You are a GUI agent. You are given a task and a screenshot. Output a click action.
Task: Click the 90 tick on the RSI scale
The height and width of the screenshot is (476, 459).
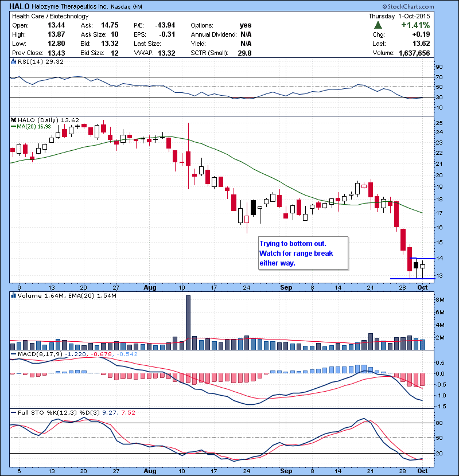pyautogui.click(x=439, y=67)
